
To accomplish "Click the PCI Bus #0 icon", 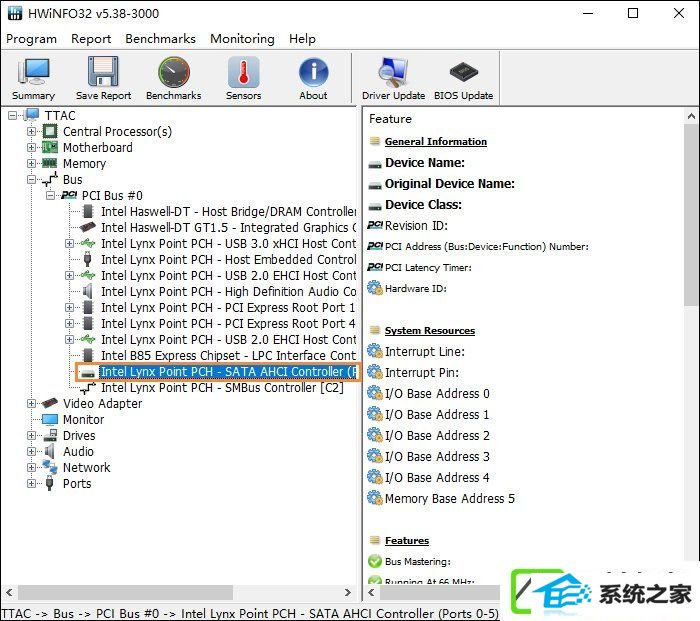I will (x=69, y=195).
